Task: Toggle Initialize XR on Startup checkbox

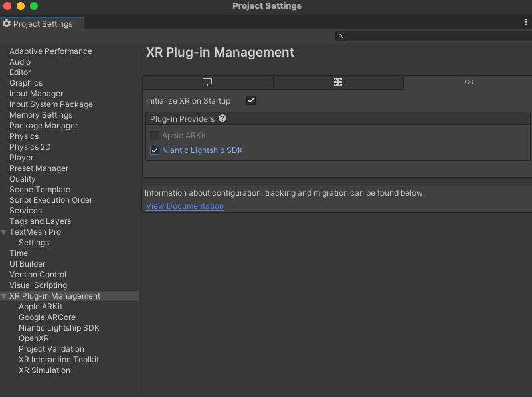Action: point(251,101)
